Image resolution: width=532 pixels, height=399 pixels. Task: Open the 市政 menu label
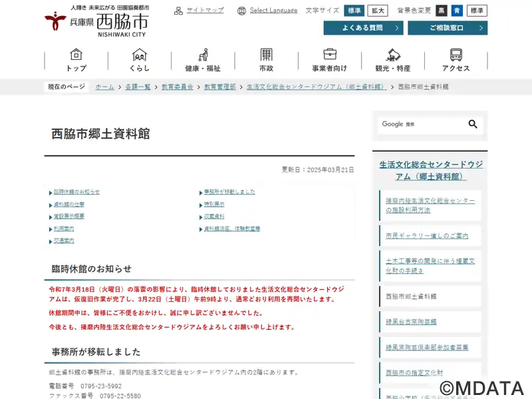[267, 68]
